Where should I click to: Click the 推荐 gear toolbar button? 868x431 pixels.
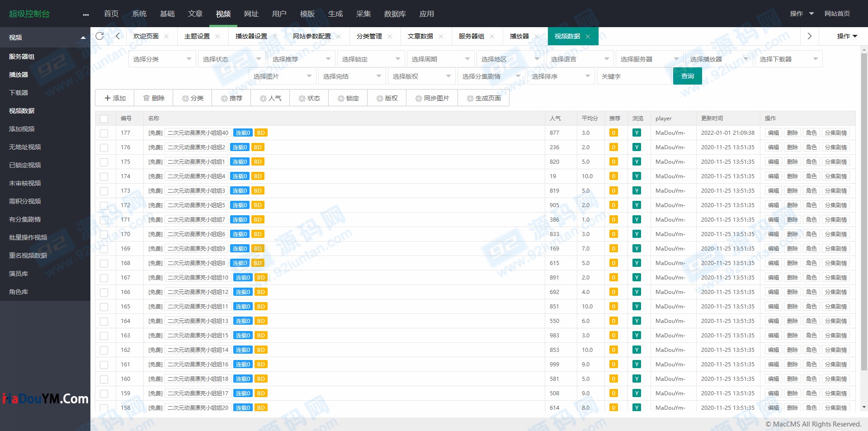point(231,98)
